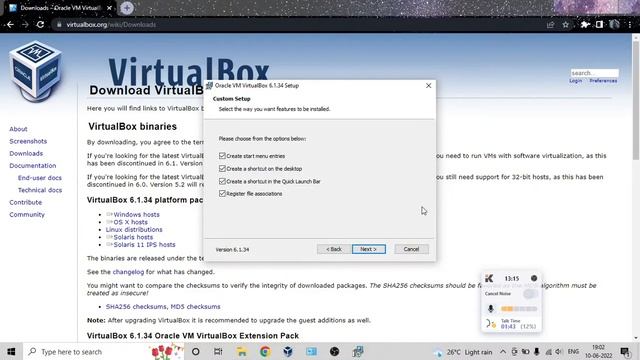Open weather widget showing 26°C Light rain

[463, 351]
